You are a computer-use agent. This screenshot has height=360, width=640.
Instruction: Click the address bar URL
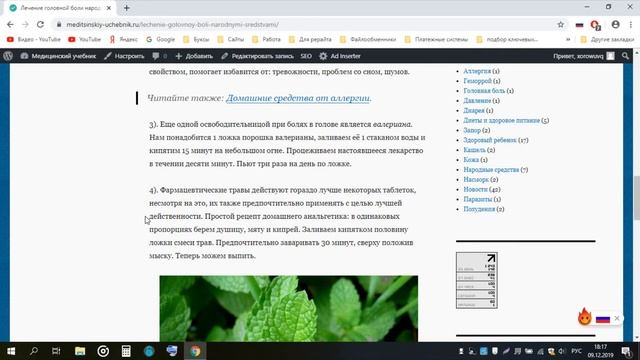point(172,24)
